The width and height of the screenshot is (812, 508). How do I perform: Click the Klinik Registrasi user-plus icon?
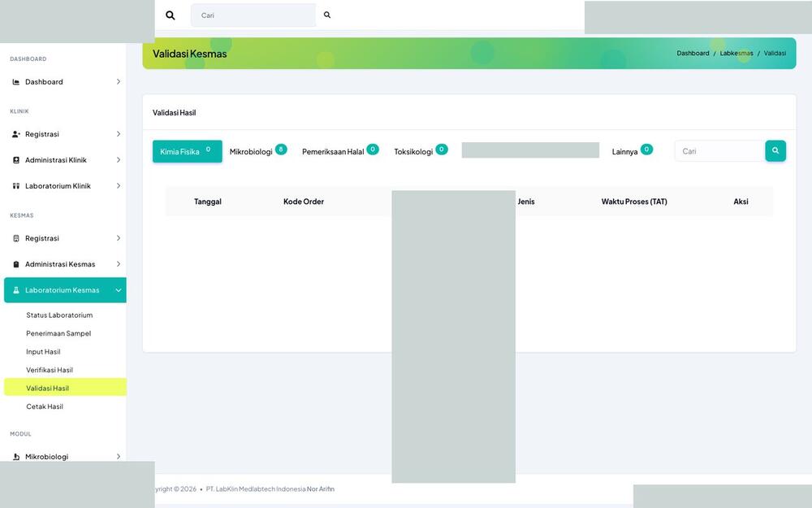16,134
